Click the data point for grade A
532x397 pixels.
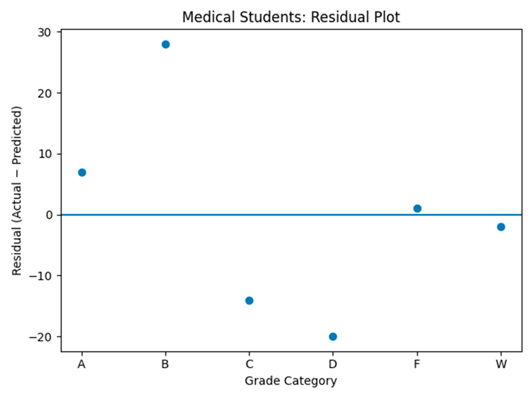point(82,172)
